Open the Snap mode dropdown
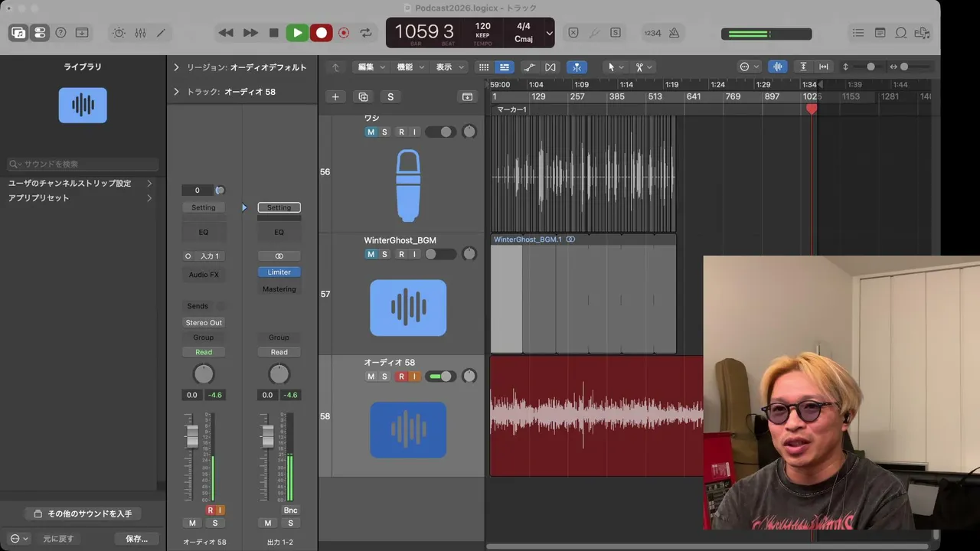 tap(749, 67)
